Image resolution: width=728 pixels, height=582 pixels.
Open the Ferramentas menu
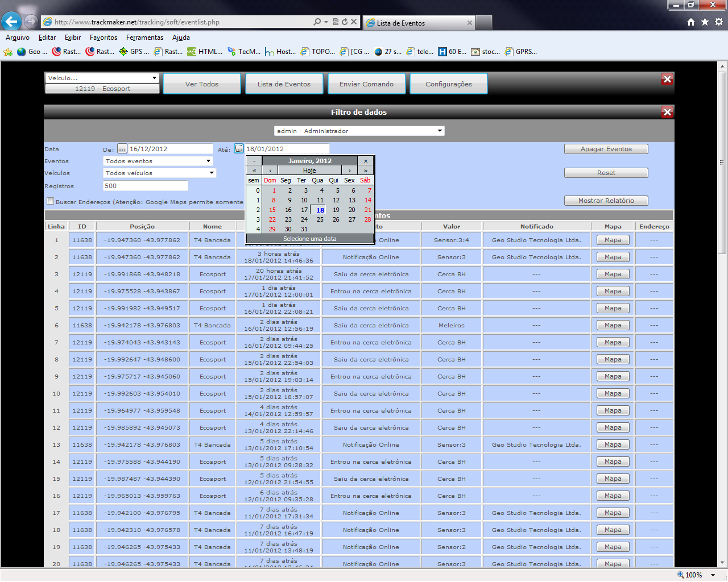click(144, 38)
